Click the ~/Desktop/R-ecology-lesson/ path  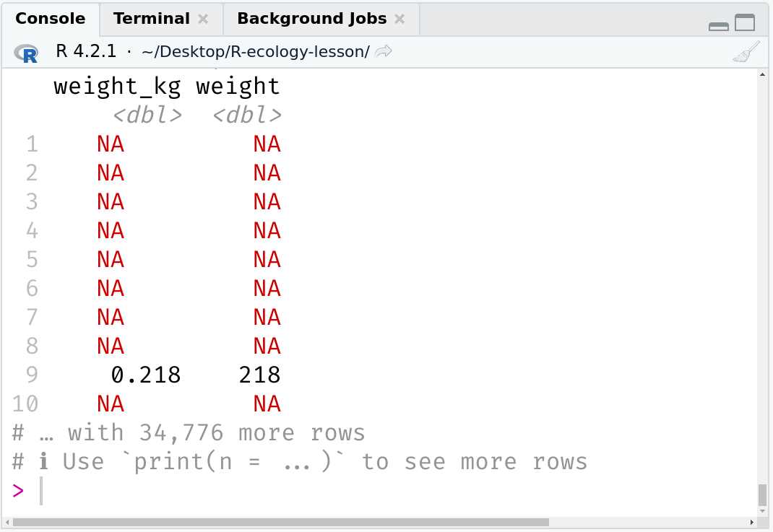(255, 52)
